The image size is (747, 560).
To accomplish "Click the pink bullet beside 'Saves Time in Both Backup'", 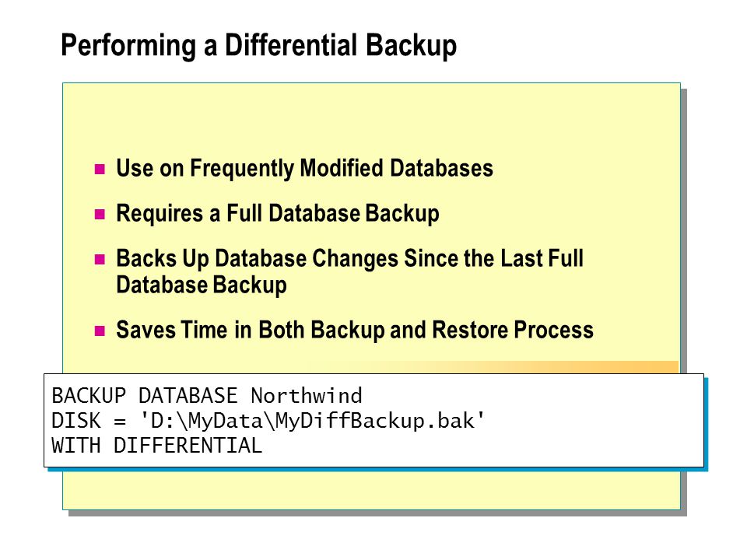I will pyautogui.click(x=100, y=331).
